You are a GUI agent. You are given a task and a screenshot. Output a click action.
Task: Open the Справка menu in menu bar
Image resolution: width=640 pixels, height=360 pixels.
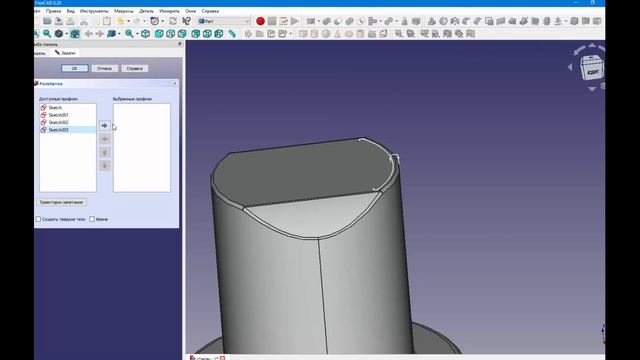click(210, 11)
